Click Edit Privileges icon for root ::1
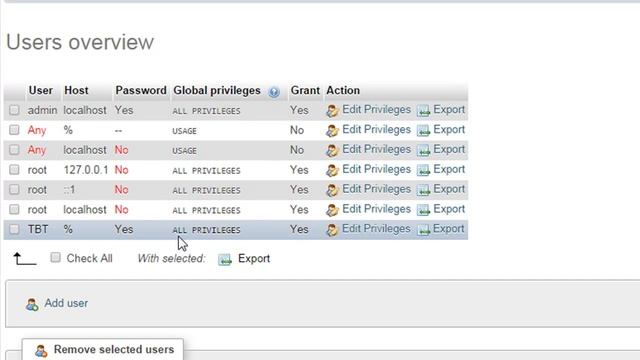Image resolution: width=640 pixels, height=360 pixels. (x=332, y=190)
